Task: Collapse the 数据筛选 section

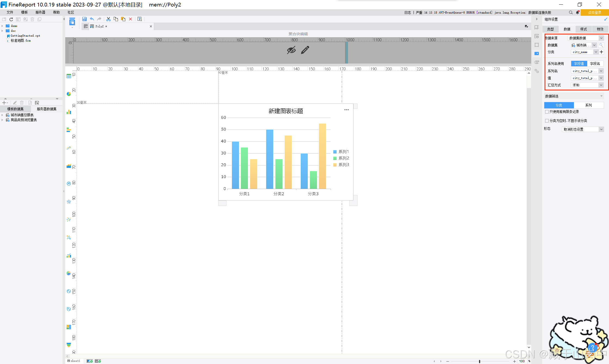Action: 601,96
